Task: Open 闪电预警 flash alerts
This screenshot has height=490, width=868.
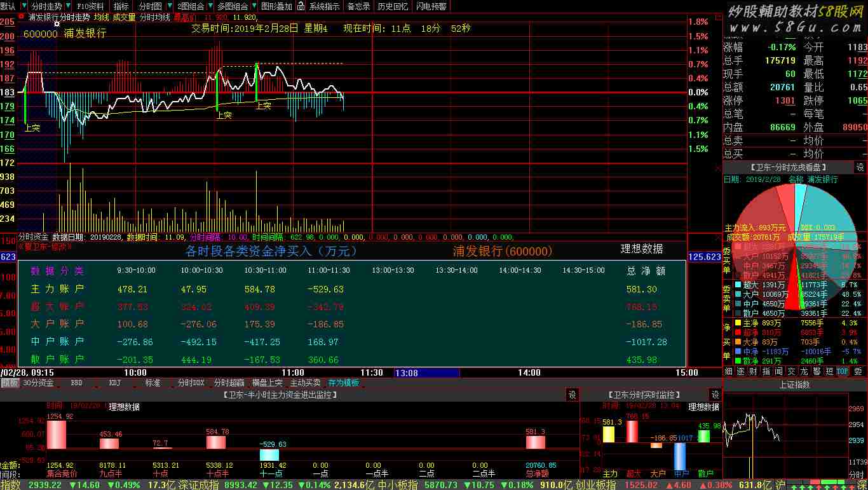Action: [x=431, y=6]
